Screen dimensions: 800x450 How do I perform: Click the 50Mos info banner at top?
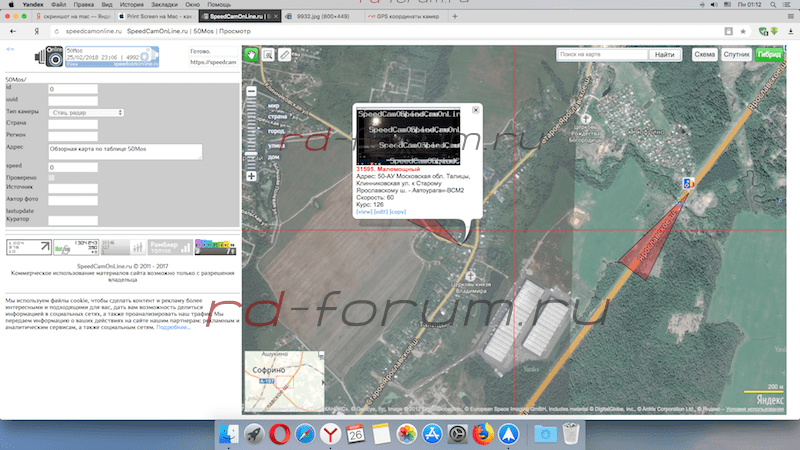112,57
